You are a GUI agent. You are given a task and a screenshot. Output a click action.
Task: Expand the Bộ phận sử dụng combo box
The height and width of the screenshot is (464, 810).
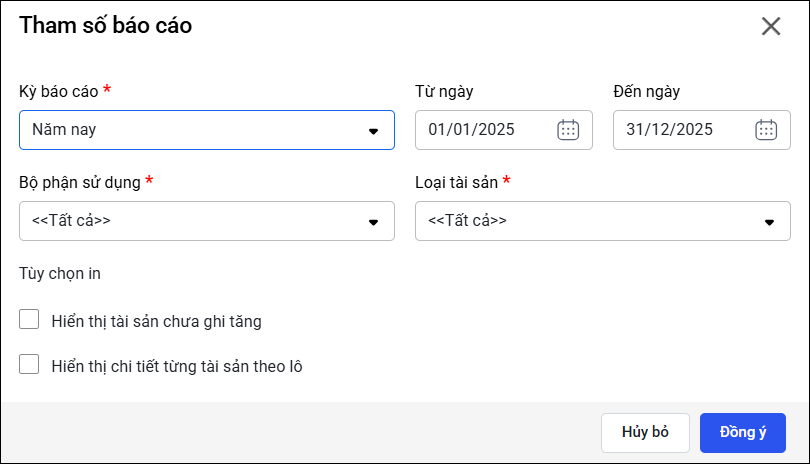(x=190, y=221)
